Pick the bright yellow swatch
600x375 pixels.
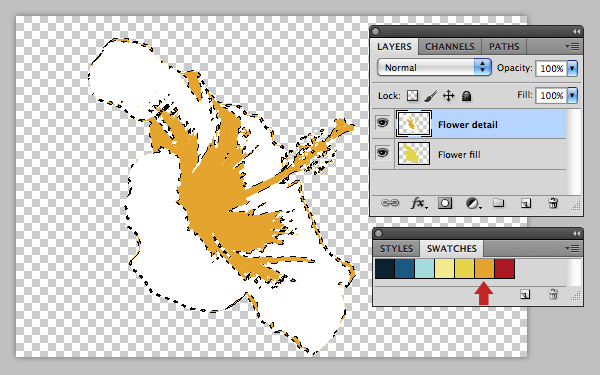[465, 269]
